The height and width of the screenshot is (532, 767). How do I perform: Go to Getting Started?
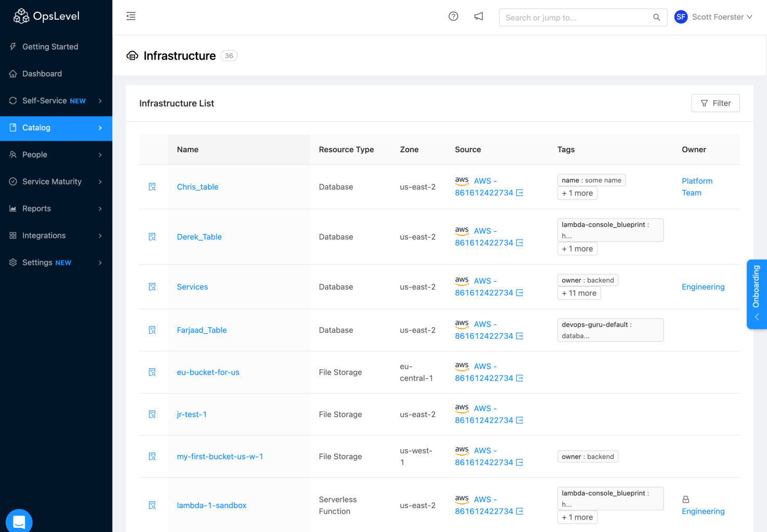coord(56,47)
